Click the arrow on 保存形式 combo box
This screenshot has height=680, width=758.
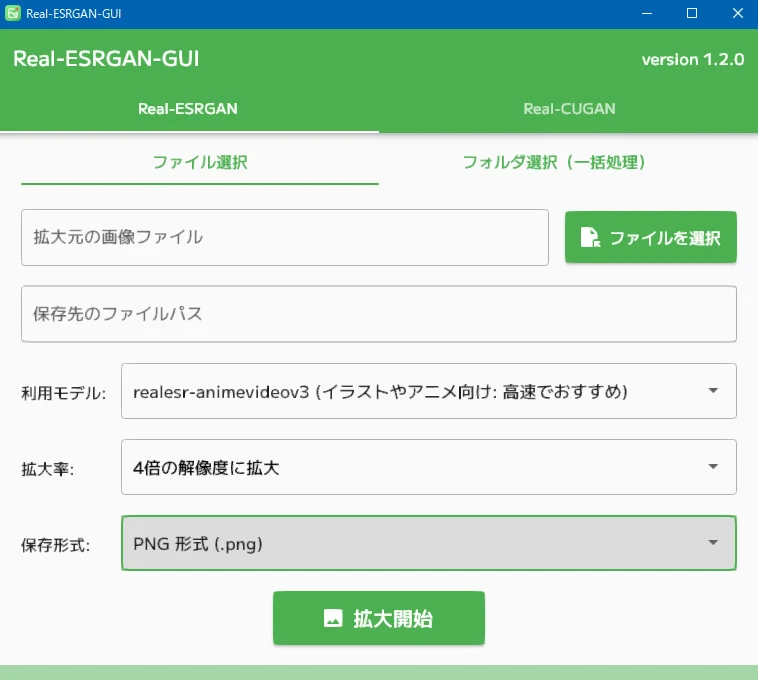pyautogui.click(x=713, y=542)
